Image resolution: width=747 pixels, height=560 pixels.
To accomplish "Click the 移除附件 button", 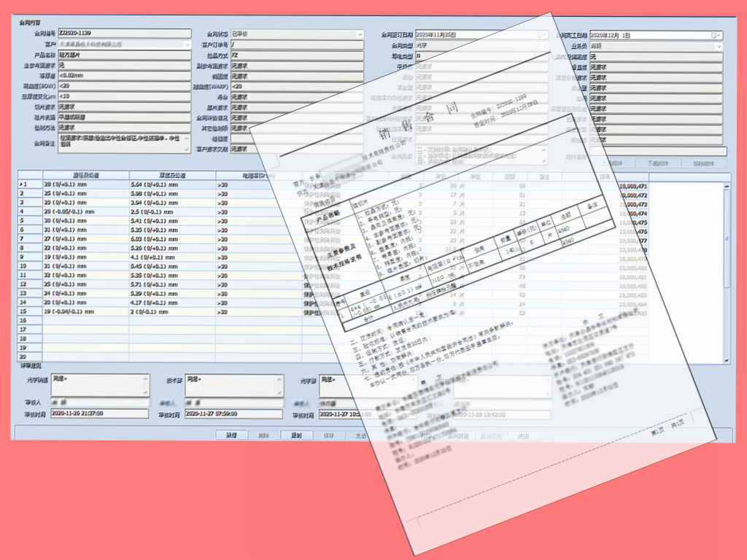I will tap(704, 163).
